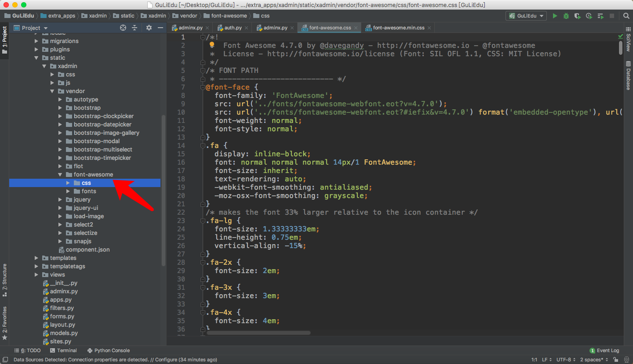The width and height of the screenshot is (633, 364).
Task: Close the font-awesome.css tab
Action: click(x=357, y=28)
